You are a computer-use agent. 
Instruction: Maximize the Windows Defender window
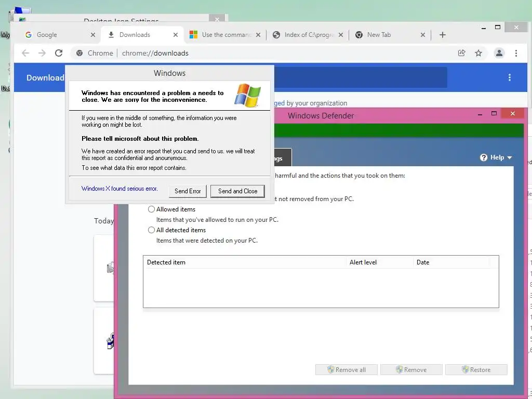tap(494, 113)
